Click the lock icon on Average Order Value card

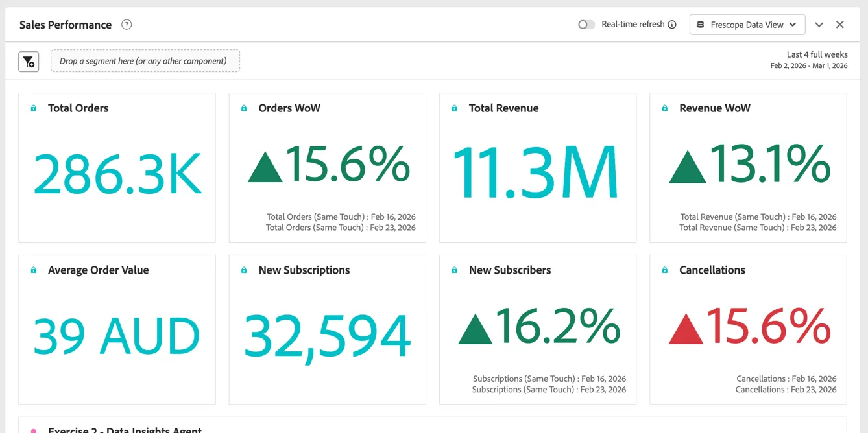click(34, 270)
